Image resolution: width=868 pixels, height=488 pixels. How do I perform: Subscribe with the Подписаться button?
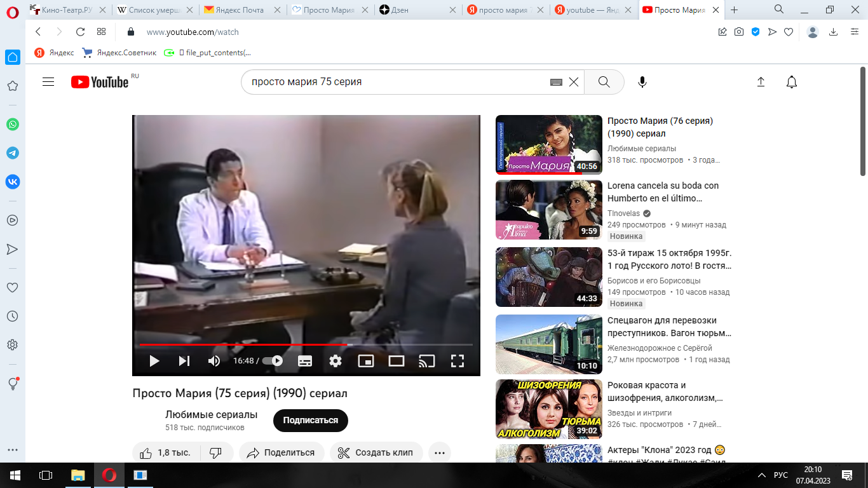point(311,420)
